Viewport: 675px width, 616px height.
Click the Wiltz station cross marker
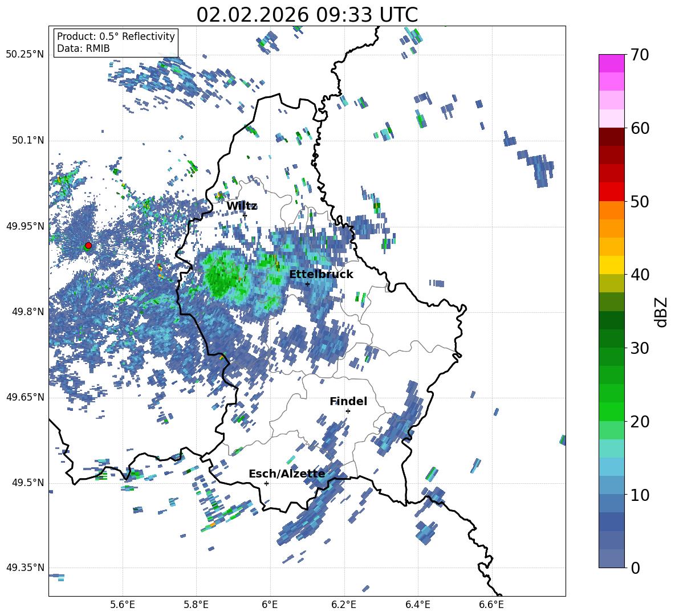[x=245, y=215]
